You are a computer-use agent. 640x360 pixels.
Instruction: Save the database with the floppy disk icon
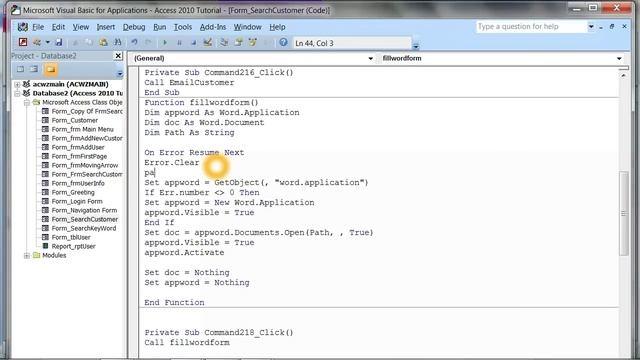[x=59, y=42]
